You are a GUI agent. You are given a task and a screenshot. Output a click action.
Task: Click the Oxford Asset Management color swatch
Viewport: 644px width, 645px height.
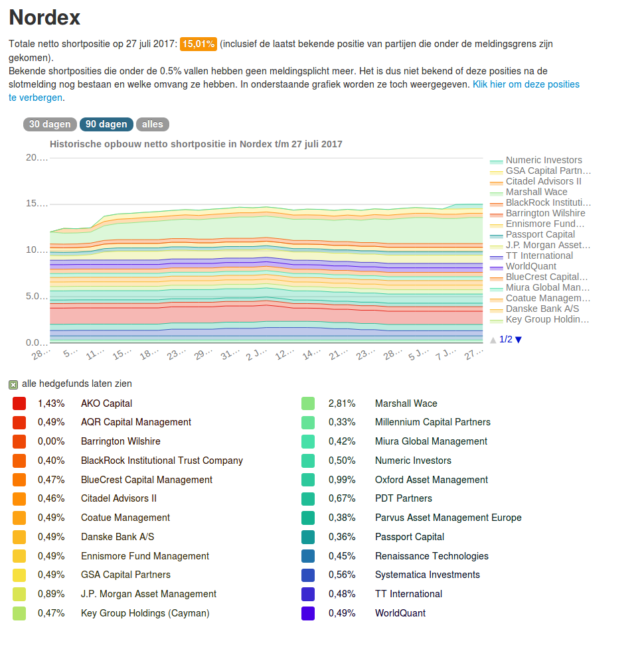308,480
